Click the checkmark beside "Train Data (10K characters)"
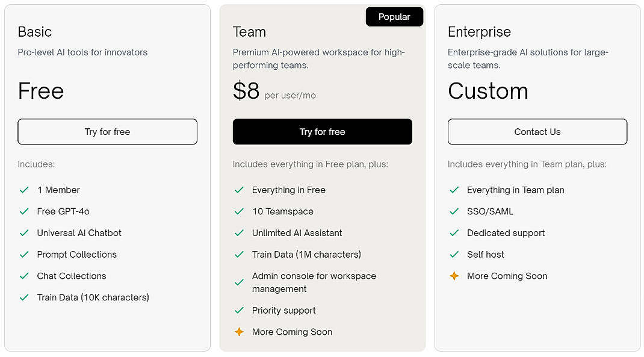644x357 pixels. [x=24, y=297]
